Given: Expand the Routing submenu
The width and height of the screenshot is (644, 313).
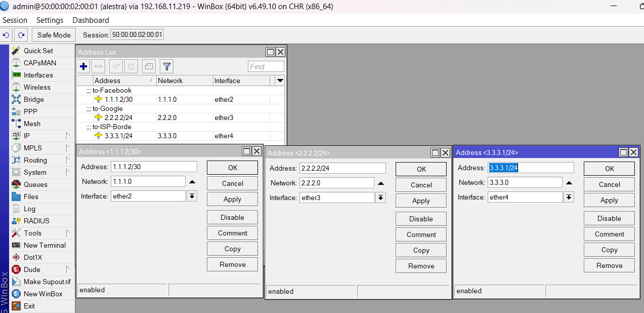Looking at the screenshot, I should point(68,160).
